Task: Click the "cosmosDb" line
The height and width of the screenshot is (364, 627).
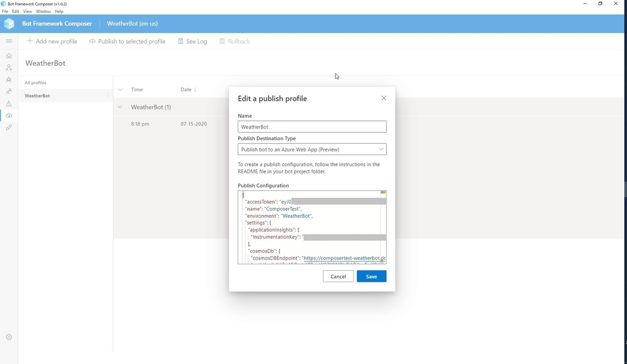Action: point(264,251)
